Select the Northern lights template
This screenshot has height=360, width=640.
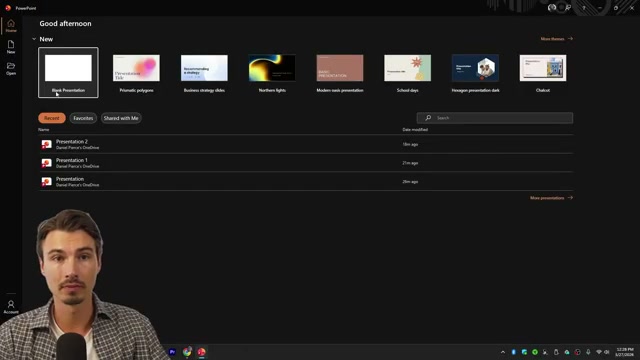272,73
